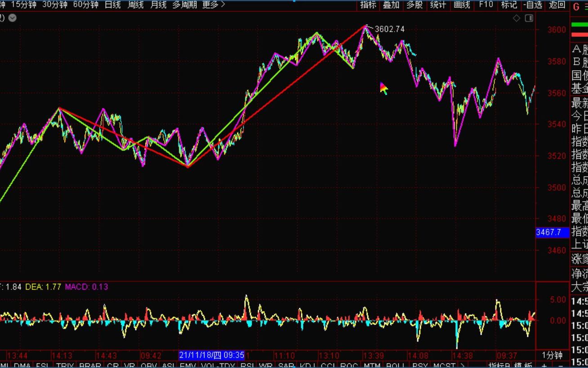Screen dimensions: 588x368
Task: Click the 统计 statistics button
Action: point(438,4)
